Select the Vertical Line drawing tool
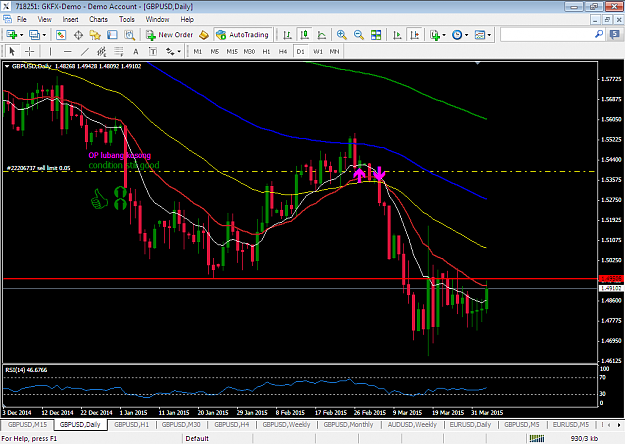 pyautogui.click(x=50, y=51)
